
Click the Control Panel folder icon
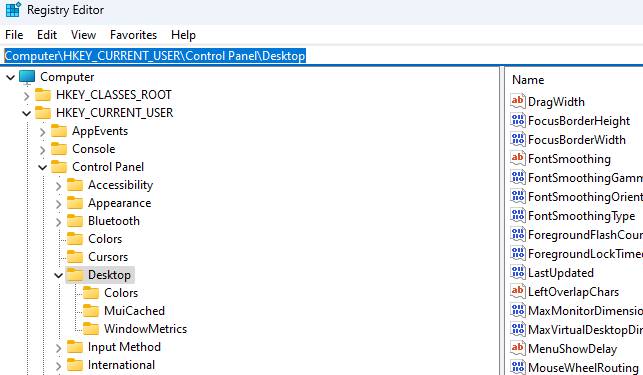pyautogui.click(x=59, y=167)
